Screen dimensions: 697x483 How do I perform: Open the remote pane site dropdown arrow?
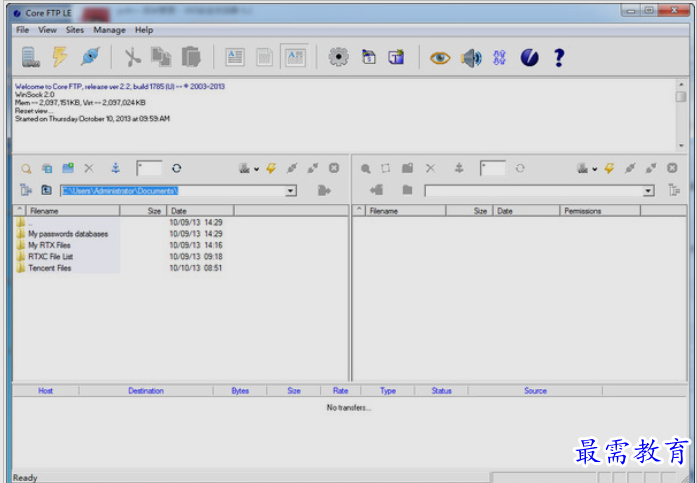tap(595, 169)
